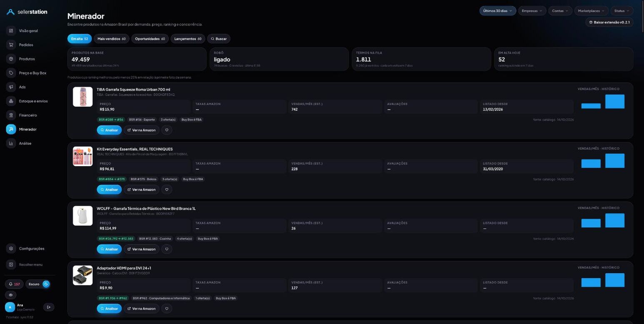Analisar the TIBA Garrafa Squeeze product

[x=109, y=130]
